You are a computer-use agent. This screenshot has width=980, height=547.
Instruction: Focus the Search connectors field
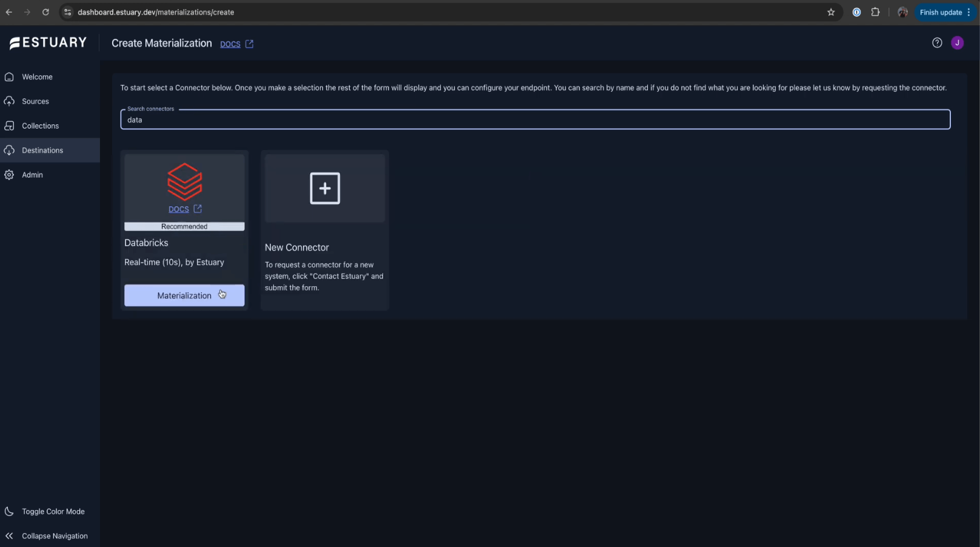[535, 119]
